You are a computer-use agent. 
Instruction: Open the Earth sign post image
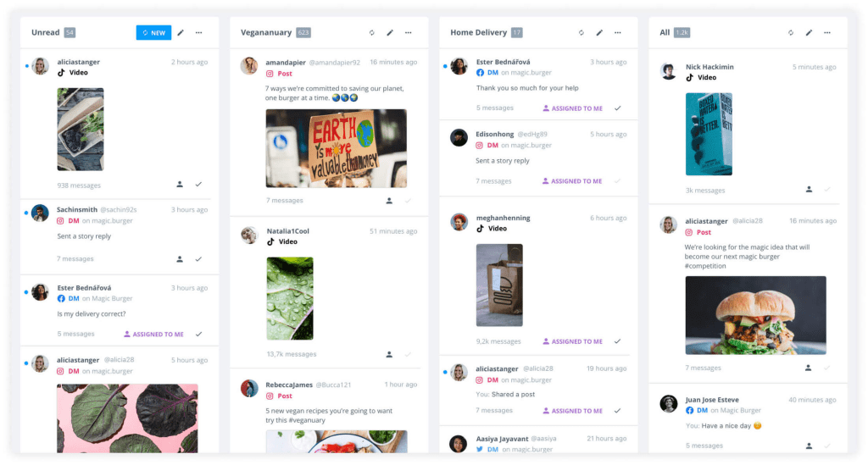[x=336, y=148]
